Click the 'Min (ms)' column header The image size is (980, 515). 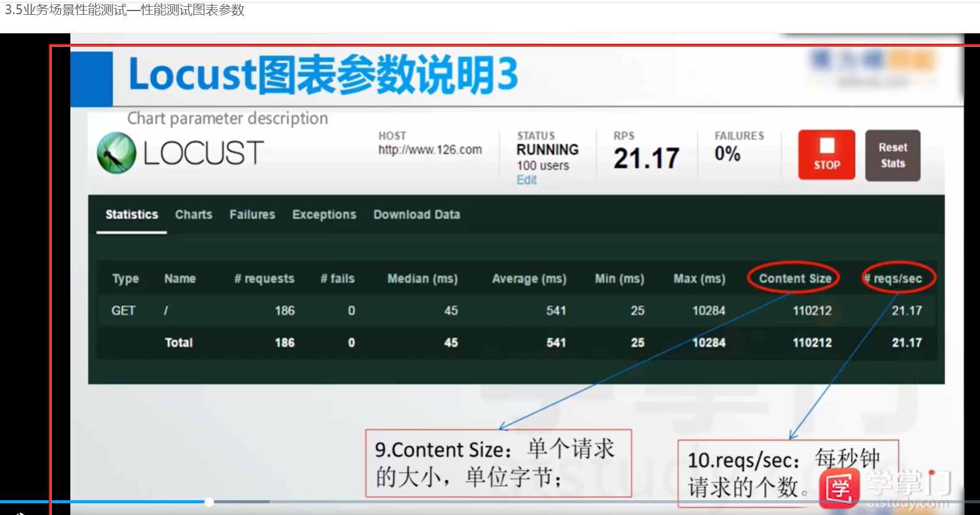pyautogui.click(x=620, y=278)
